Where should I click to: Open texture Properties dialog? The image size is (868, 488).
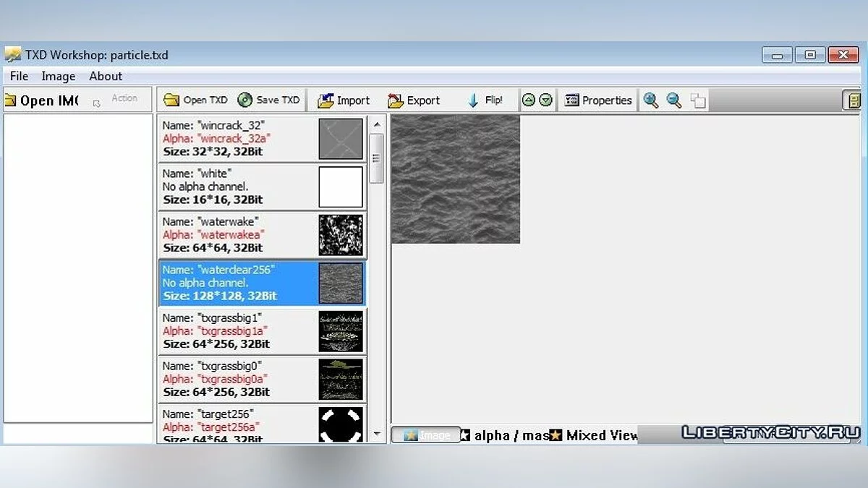tap(598, 100)
